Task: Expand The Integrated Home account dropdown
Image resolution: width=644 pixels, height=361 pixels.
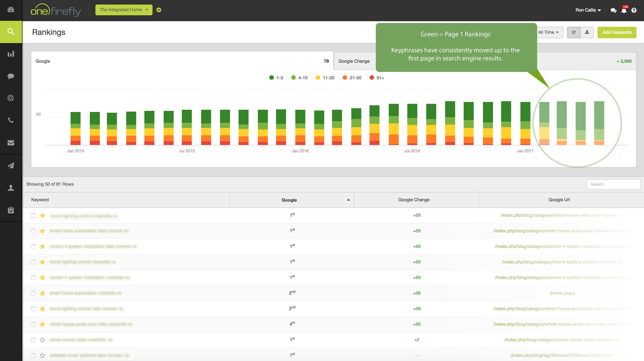Action: 124,10
